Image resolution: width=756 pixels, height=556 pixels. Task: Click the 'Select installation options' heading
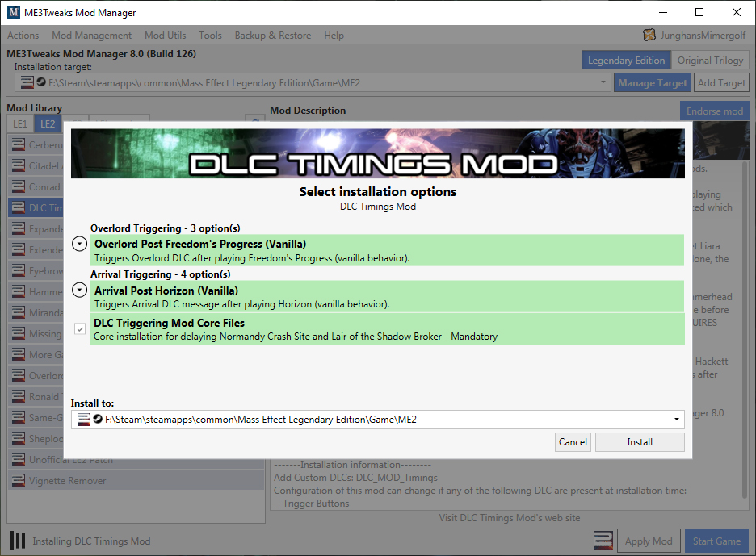click(377, 192)
